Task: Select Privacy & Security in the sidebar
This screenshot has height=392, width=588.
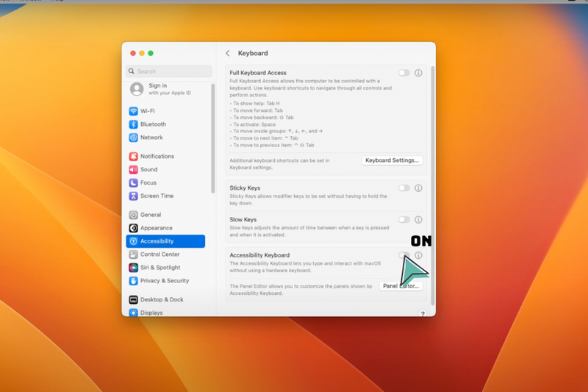Action: 165,281
